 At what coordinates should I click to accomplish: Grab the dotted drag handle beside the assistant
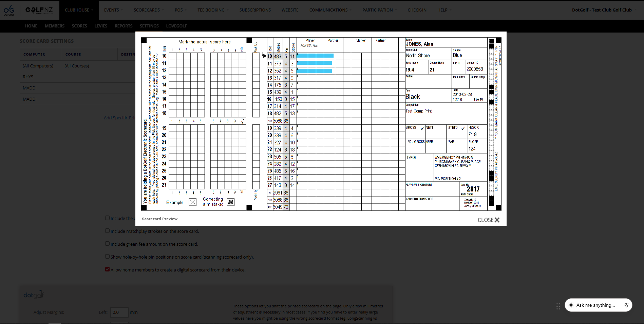(558, 306)
